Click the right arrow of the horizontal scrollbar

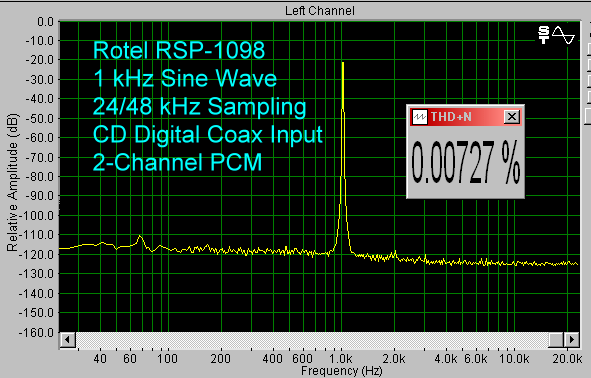click(571, 340)
